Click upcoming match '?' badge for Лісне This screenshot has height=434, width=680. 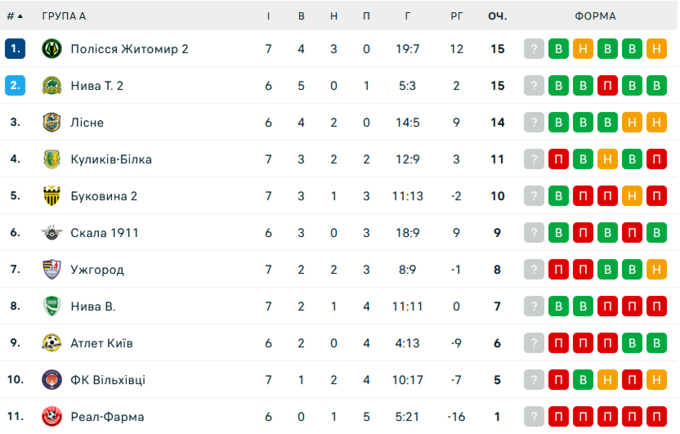click(535, 123)
